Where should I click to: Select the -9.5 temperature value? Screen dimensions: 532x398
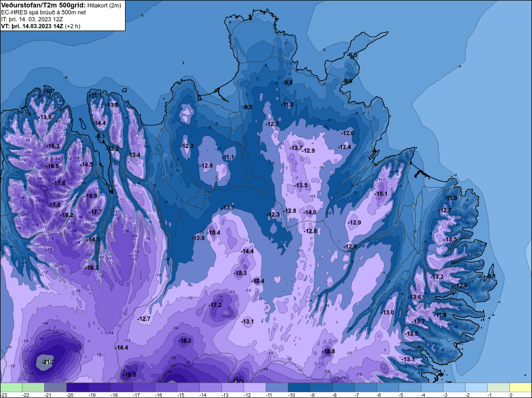[247, 107]
